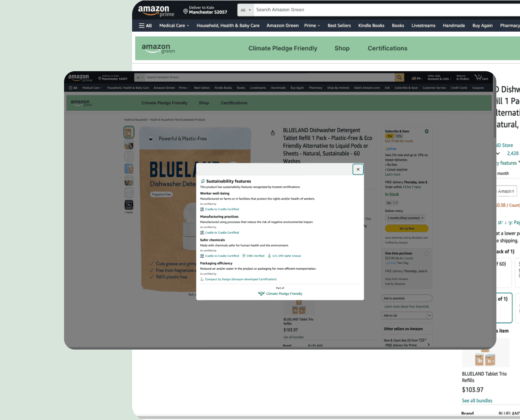The height and width of the screenshot is (420, 520).
Task: Open the cart icon in front window
Action: pos(481,78)
